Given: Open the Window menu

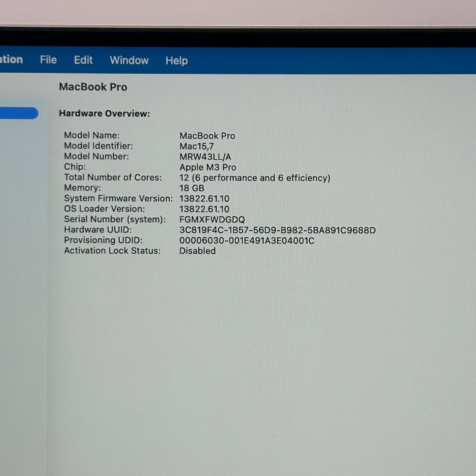Looking at the screenshot, I should click(129, 61).
